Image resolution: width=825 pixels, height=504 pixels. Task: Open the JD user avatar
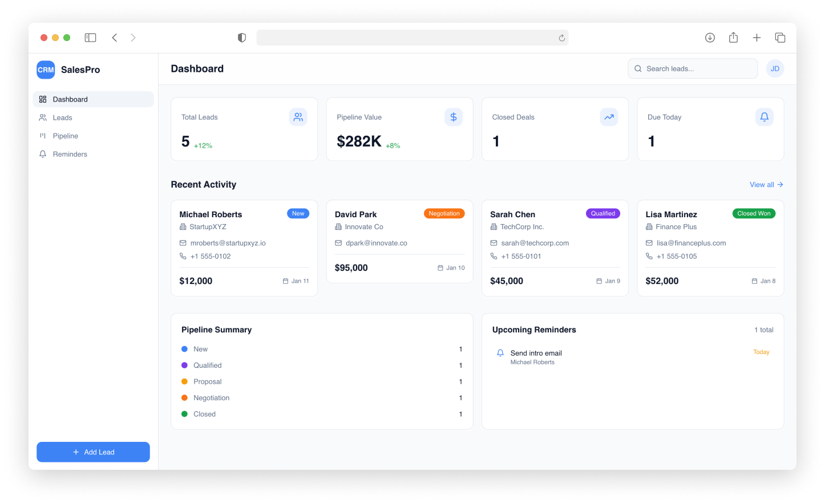click(775, 68)
